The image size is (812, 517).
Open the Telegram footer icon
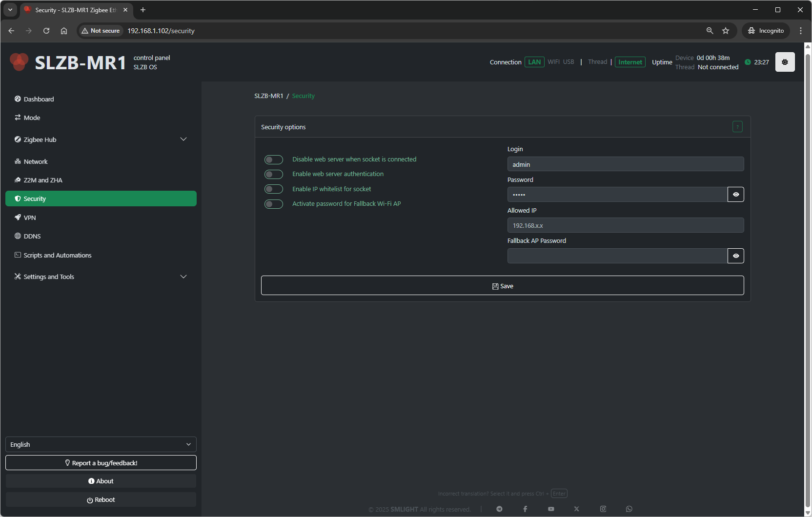(x=499, y=509)
